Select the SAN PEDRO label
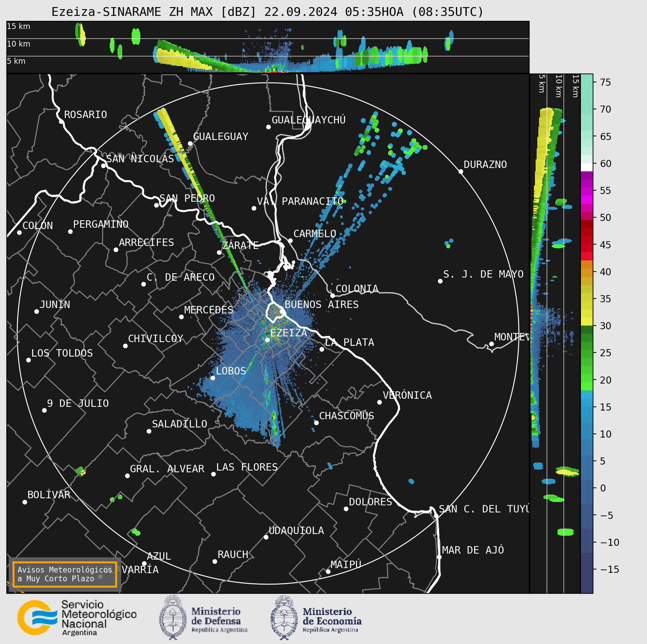This screenshot has width=647, height=644. 187,198
